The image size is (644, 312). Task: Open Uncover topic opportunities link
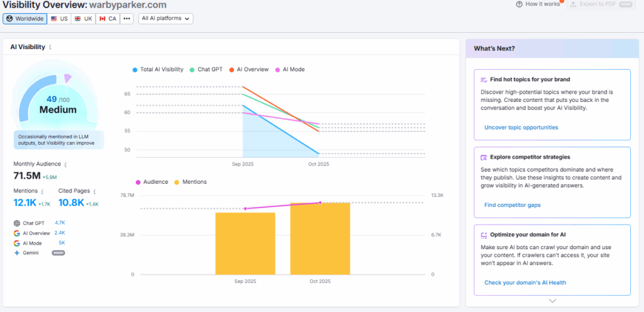coord(521,127)
